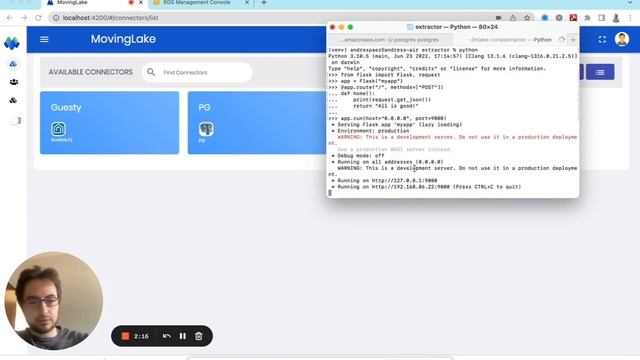Stop the screen recording
The height and width of the screenshot is (360, 640).
click(x=125, y=336)
